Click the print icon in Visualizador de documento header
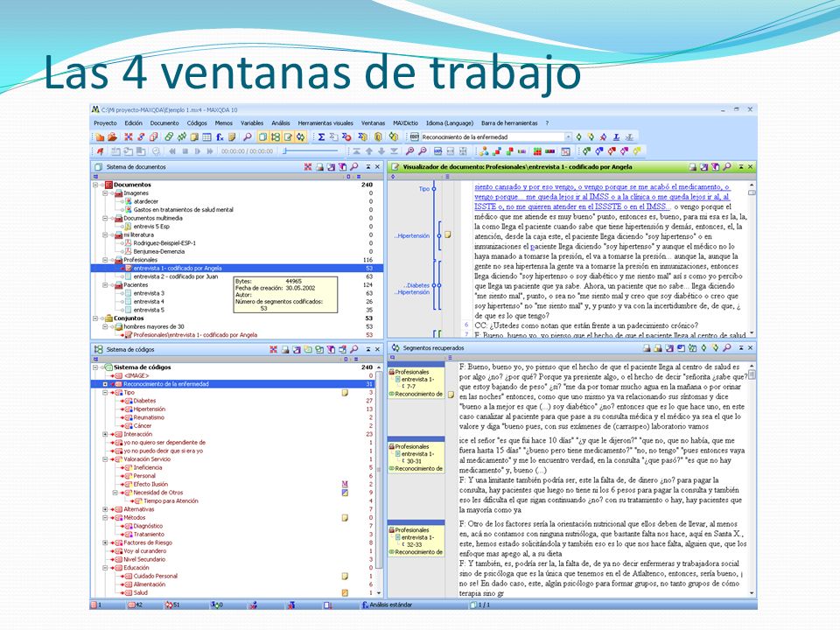The image size is (840, 630). [693, 167]
